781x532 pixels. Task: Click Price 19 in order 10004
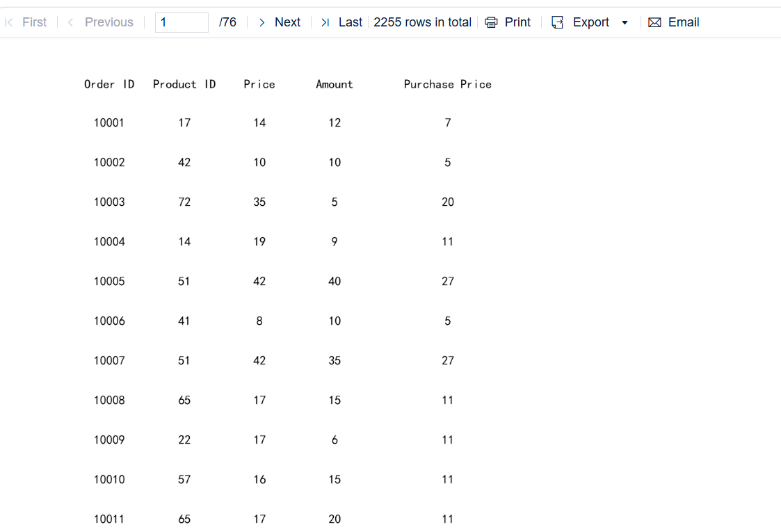(259, 241)
